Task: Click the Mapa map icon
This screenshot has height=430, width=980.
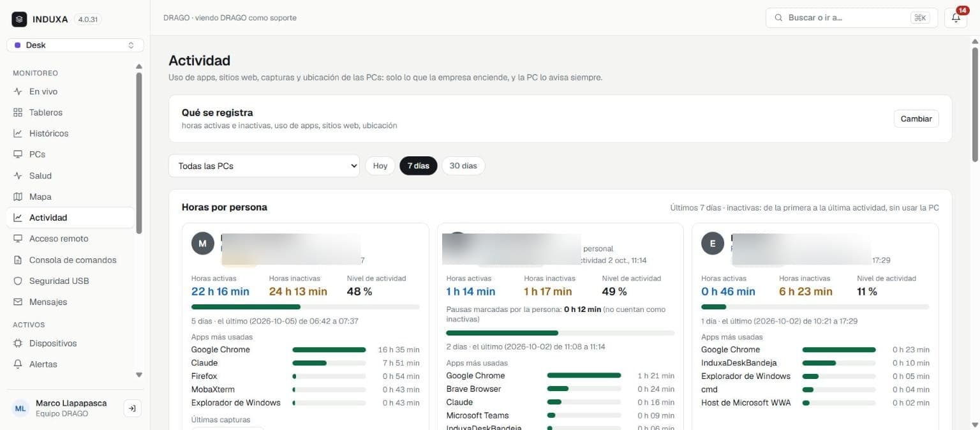Action: click(18, 196)
